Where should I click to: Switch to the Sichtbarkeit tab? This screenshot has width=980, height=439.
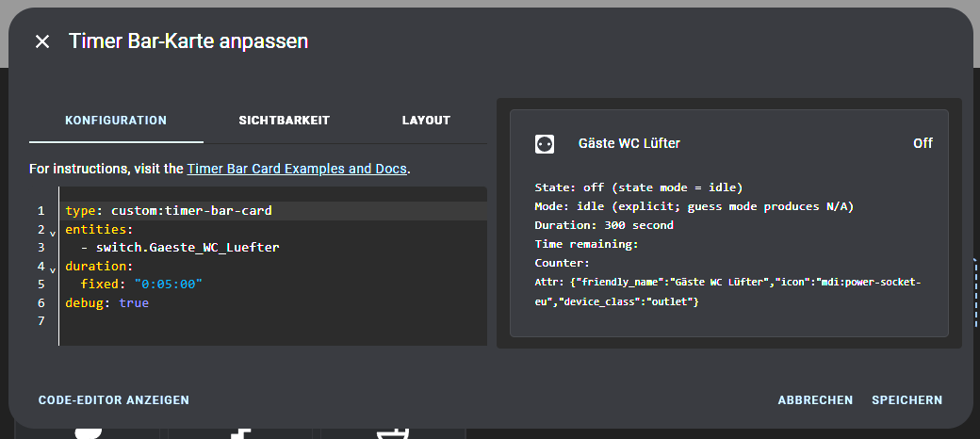285,121
